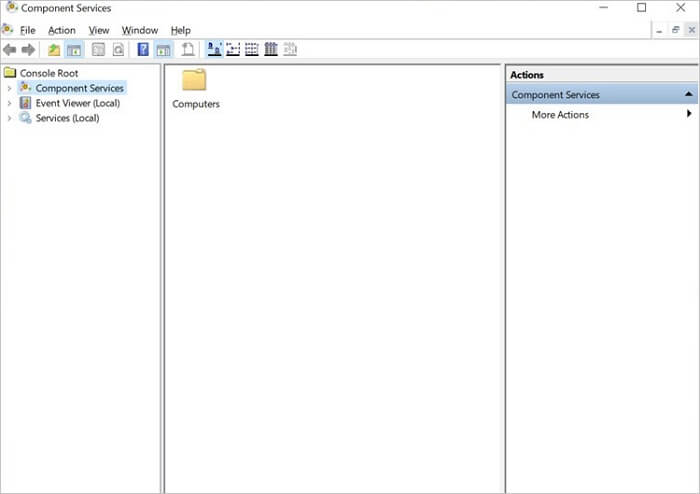700x494 pixels.
Task: Expand the Services (Local) tree node
Action: point(9,118)
